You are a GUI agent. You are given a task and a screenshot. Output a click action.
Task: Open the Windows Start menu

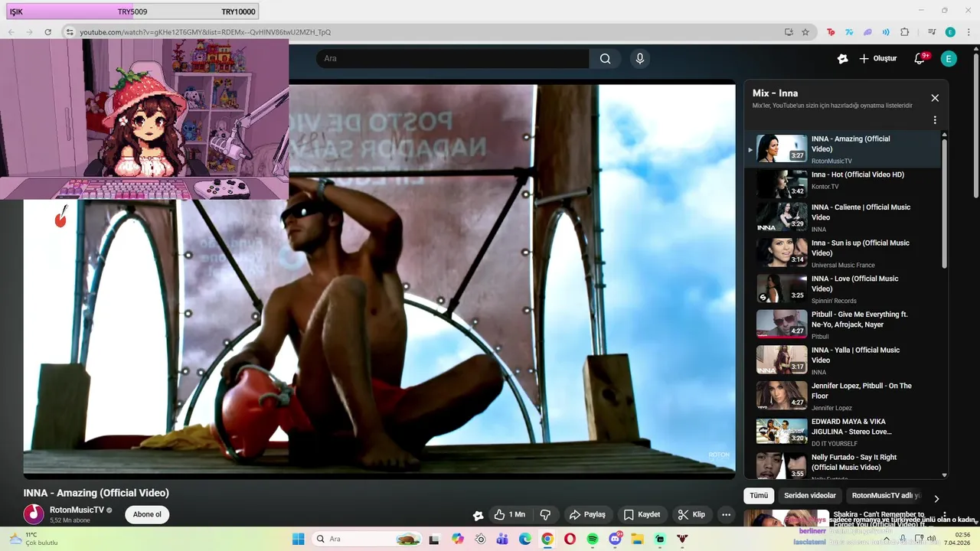(298, 539)
